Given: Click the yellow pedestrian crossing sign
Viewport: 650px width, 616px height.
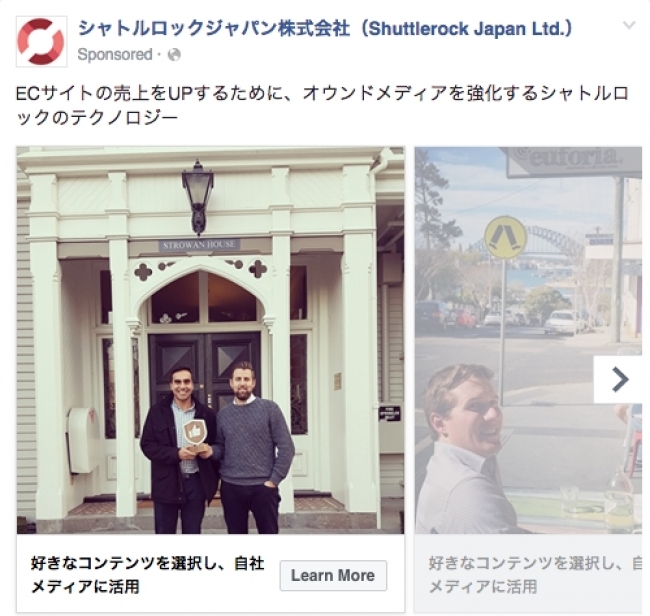Looking at the screenshot, I should (x=505, y=238).
